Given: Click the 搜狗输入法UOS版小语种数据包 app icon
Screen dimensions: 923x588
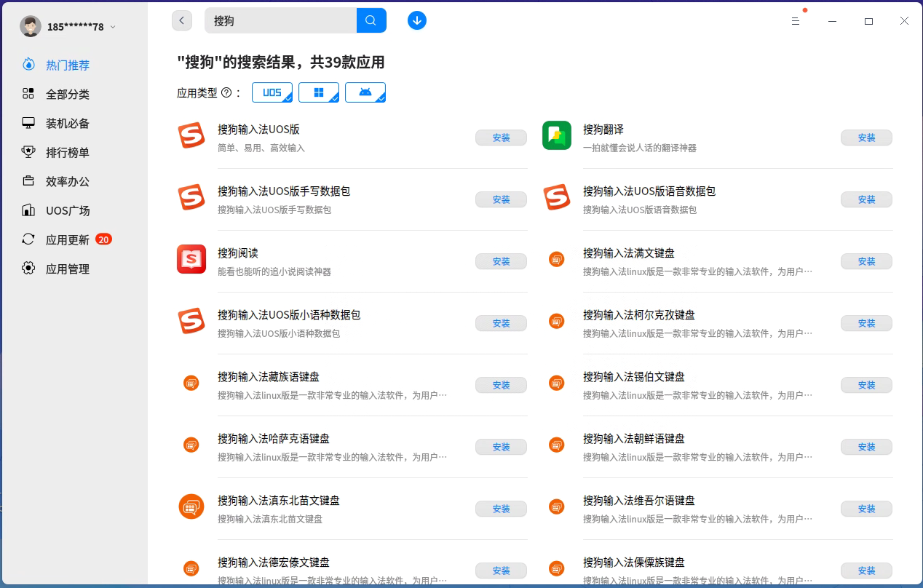Looking at the screenshot, I should coord(191,321).
